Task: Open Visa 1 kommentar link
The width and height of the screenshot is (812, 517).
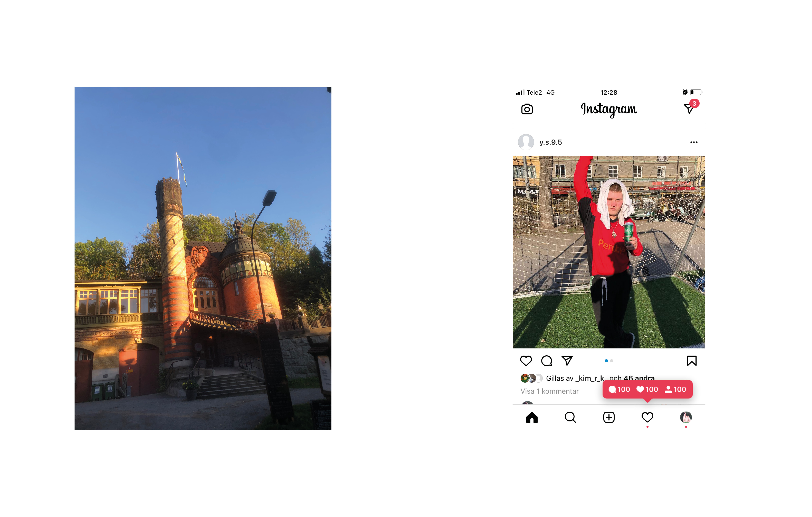Action: [x=549, y=391]
